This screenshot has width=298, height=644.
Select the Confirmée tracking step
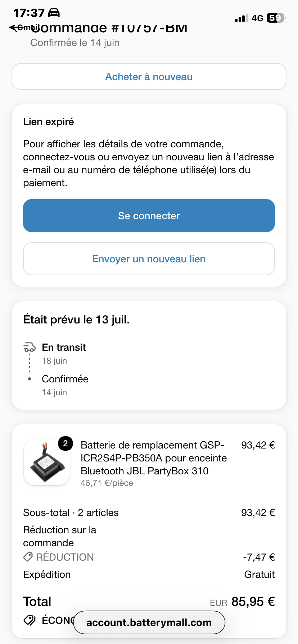coord(65,379)
